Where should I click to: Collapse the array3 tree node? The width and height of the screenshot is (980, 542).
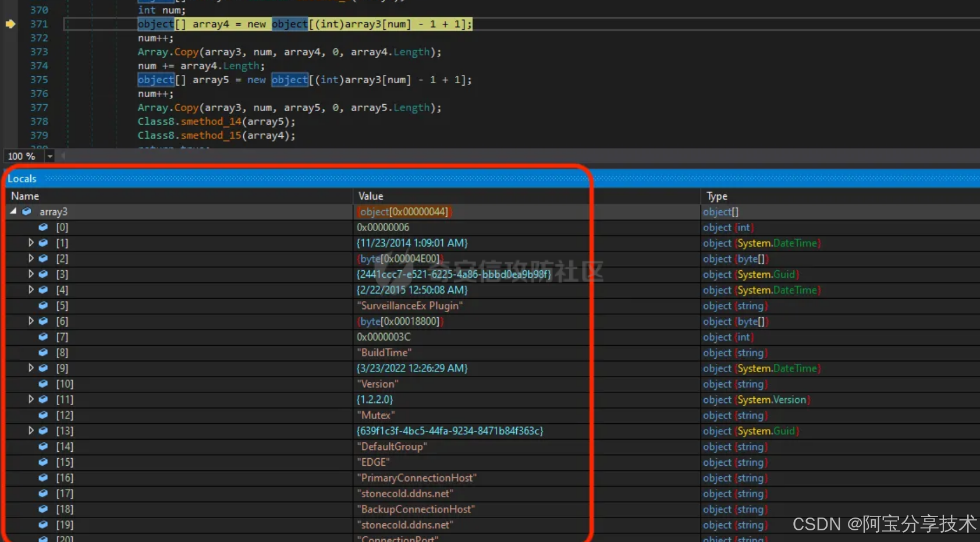click(13, 211)
